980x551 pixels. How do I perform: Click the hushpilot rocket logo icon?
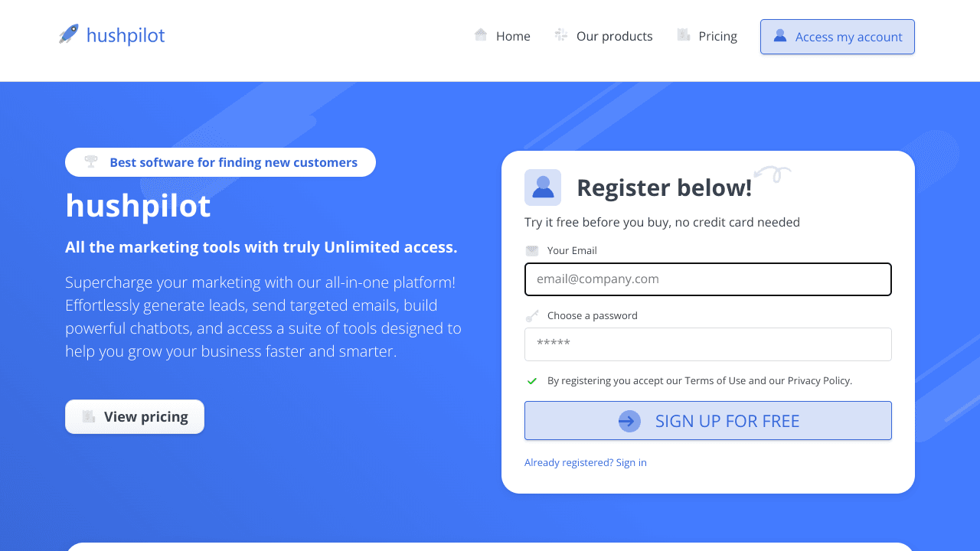69,34
